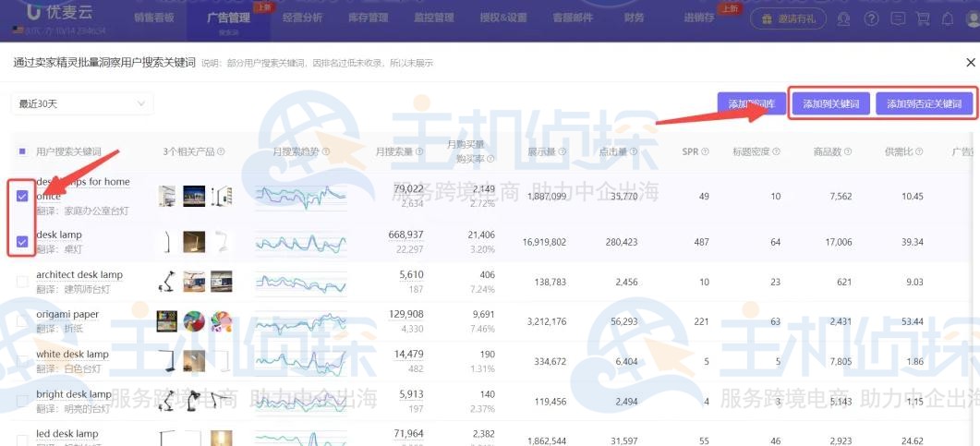Open the 监控管理 menu
The image size is (980, 446).
click(x=434, y=18)
